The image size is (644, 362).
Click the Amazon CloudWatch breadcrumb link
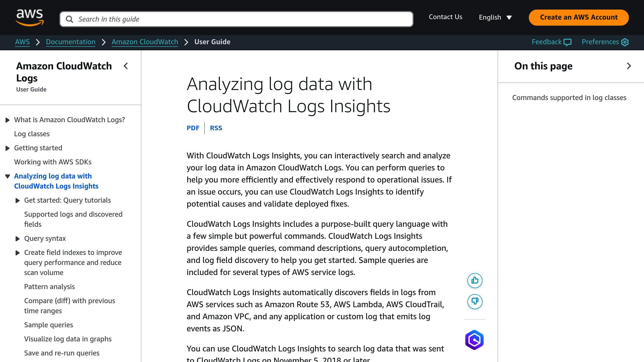pyautogui.click(x=145, y=41)
